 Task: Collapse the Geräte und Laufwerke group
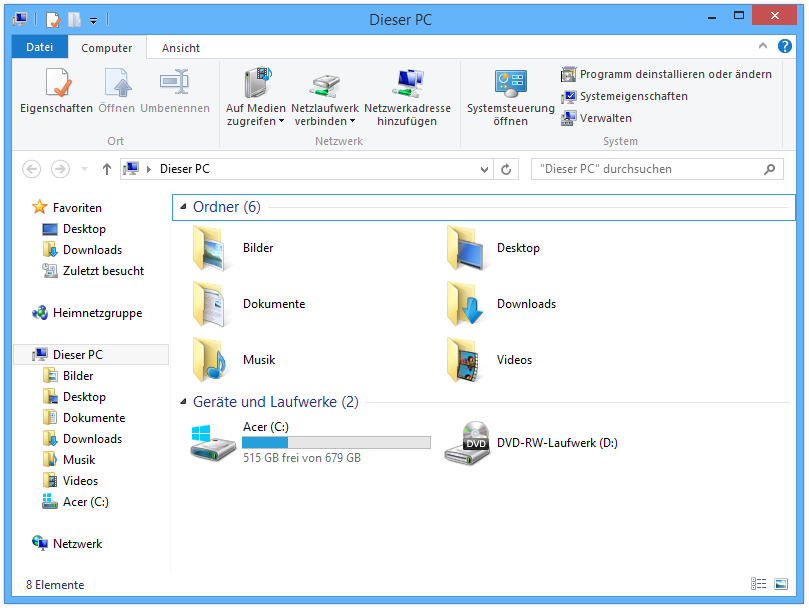click(182, 402)
